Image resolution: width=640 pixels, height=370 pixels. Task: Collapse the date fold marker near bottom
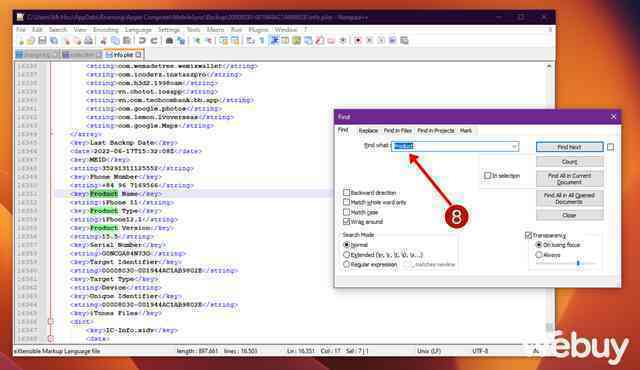coord(51,339)
